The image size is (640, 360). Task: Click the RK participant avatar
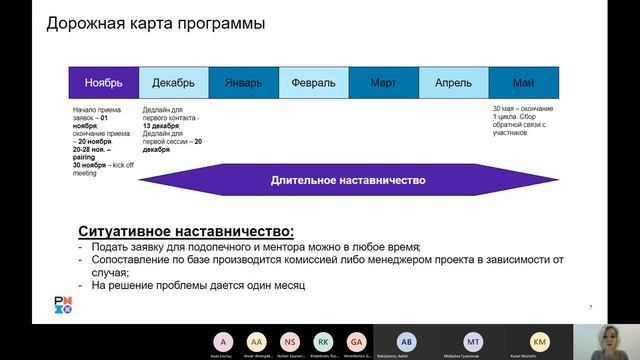click(x=323, y=342)
